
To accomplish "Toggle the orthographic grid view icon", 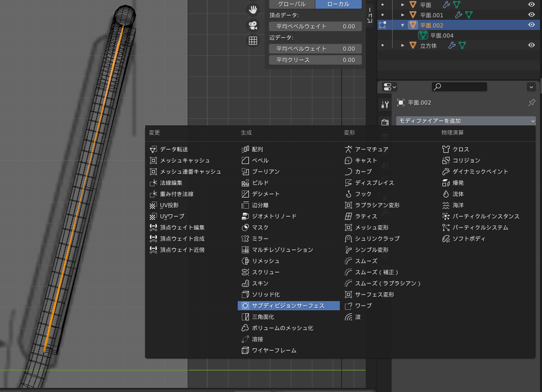I will (x=253, y=41).
